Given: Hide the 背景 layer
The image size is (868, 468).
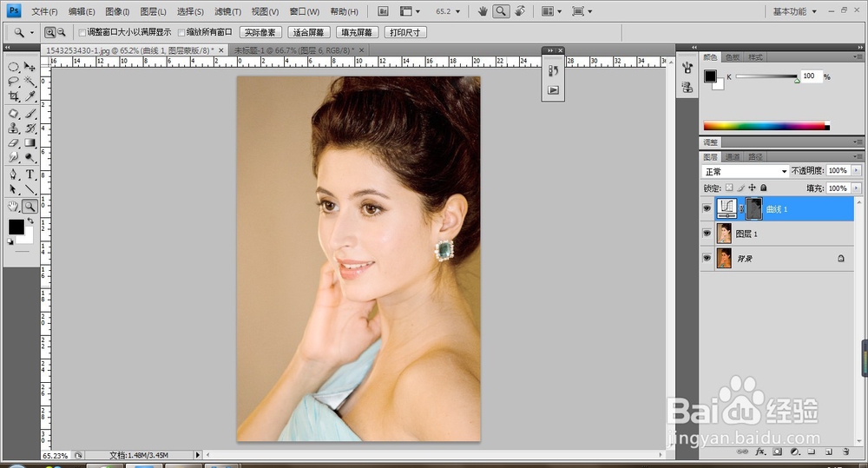Looking at the screenshot, I should 707,258.
